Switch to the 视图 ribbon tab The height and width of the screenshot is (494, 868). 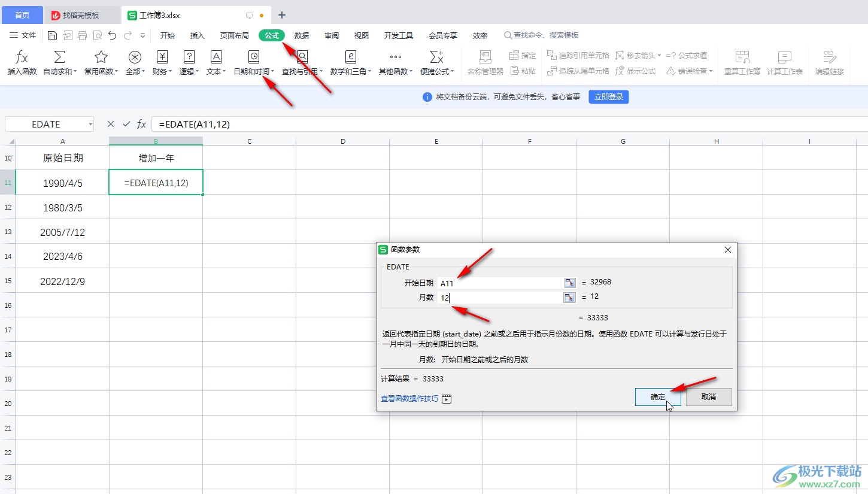click(x=362, y=36)
